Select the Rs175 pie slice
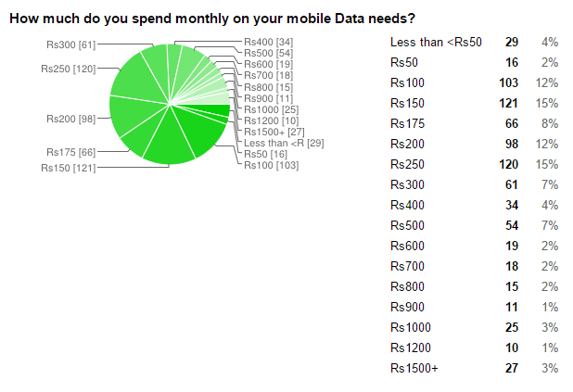The width and height of the screenshot is (573, 392). coord(141,137)
